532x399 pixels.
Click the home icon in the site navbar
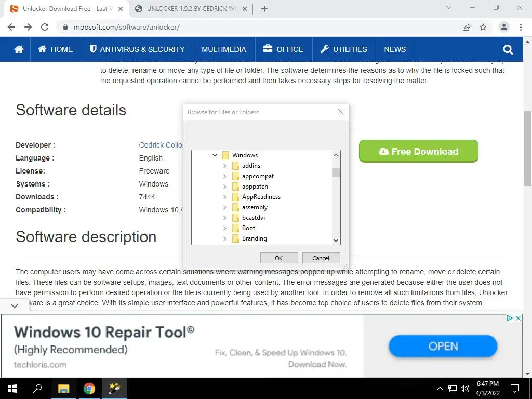coord(19,49)
